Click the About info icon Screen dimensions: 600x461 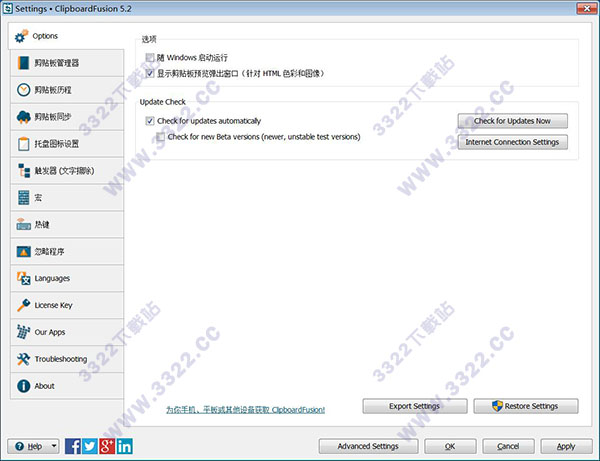coord(23,386)
